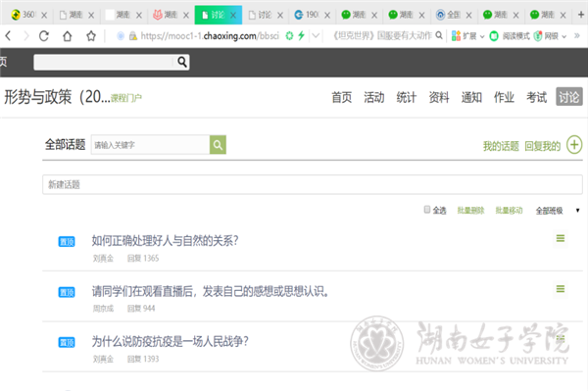Open the 全部班级 class filter dropdown
The width and height of the screenshot is (588, 391).
click(558, 211)
